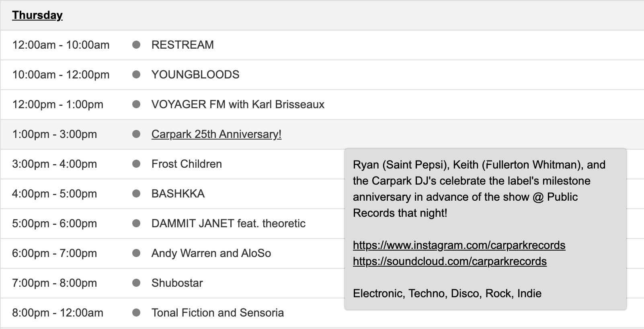Open the Carpark Records Instagram link
This screenshot has height=329, width=644.
pos(459,245)
